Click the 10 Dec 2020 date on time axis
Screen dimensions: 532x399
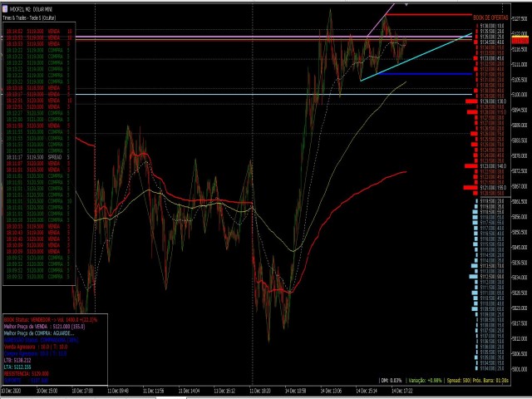pyautogui.click(x=11, y=391)
